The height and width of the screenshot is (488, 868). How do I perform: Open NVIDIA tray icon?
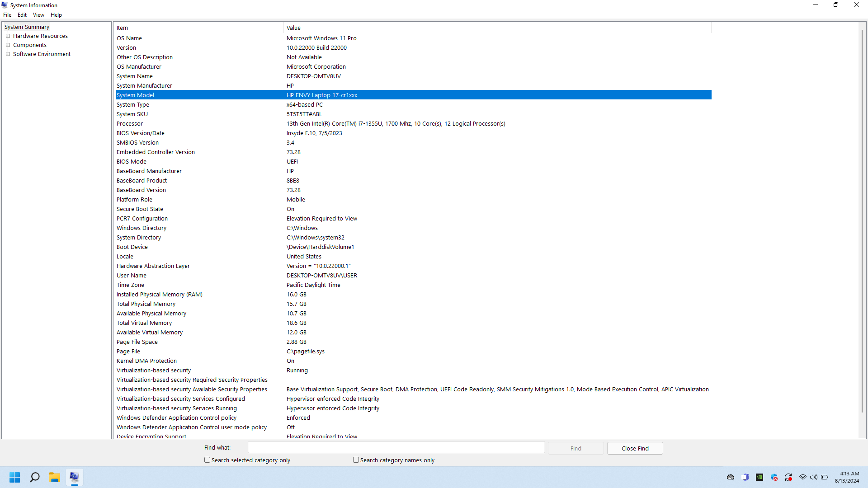click(x=759, y=477)
